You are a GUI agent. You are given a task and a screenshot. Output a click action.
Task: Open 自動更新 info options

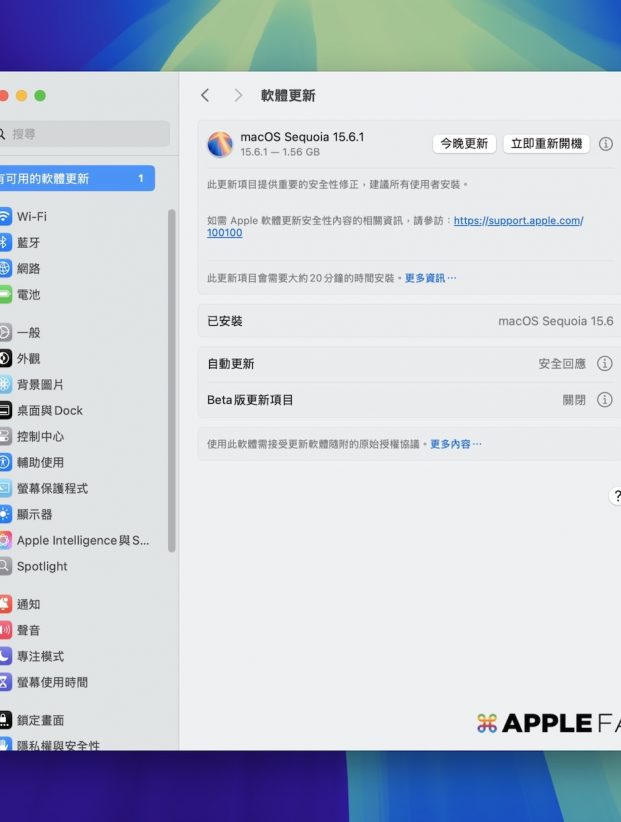point(604,364)
